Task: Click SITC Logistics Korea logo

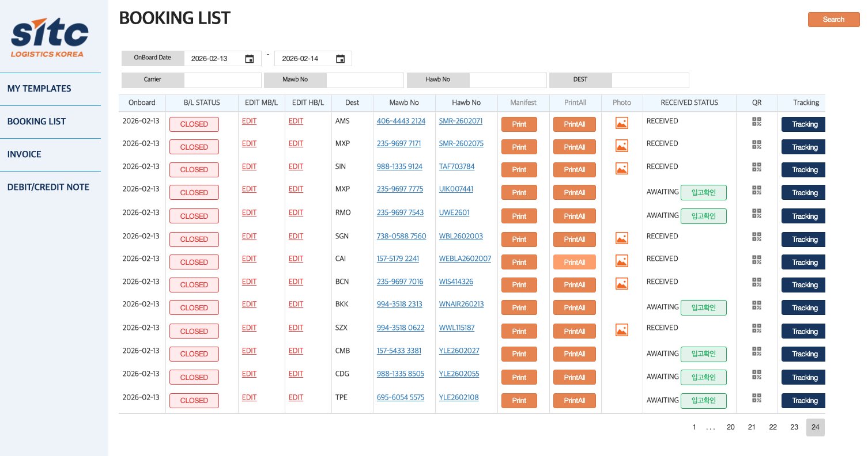Action: coord(50,37)
